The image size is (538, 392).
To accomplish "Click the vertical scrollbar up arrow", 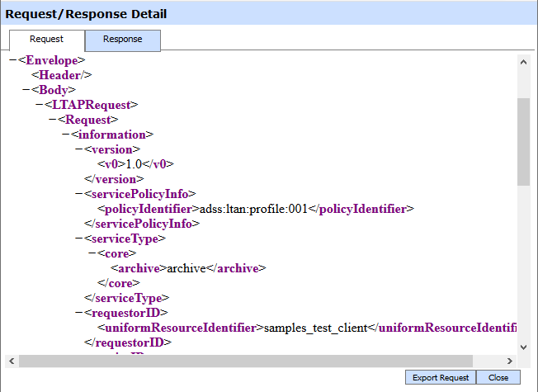I will (x=523, y=60).
